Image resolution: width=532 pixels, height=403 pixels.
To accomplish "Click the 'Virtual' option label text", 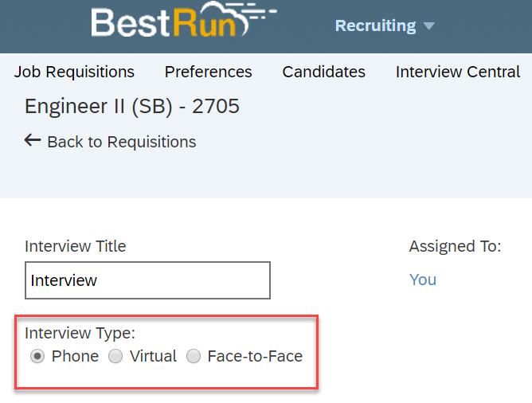I will [153, 356].
